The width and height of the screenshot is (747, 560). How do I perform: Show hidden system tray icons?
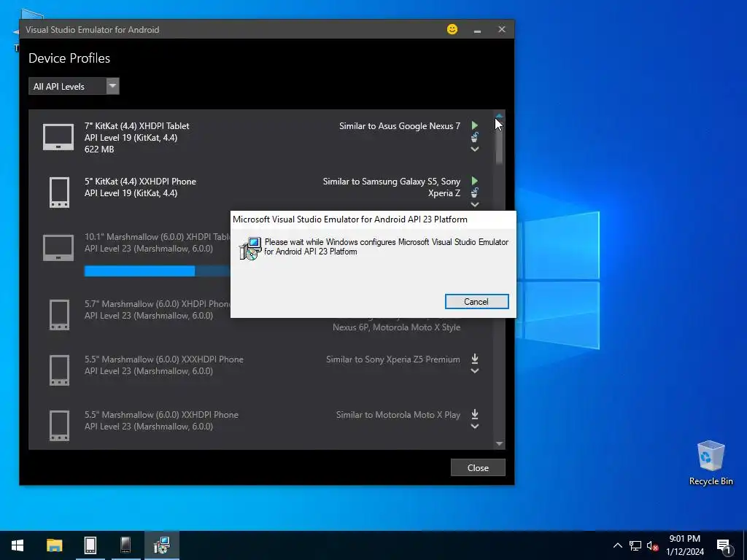point(617,545)
